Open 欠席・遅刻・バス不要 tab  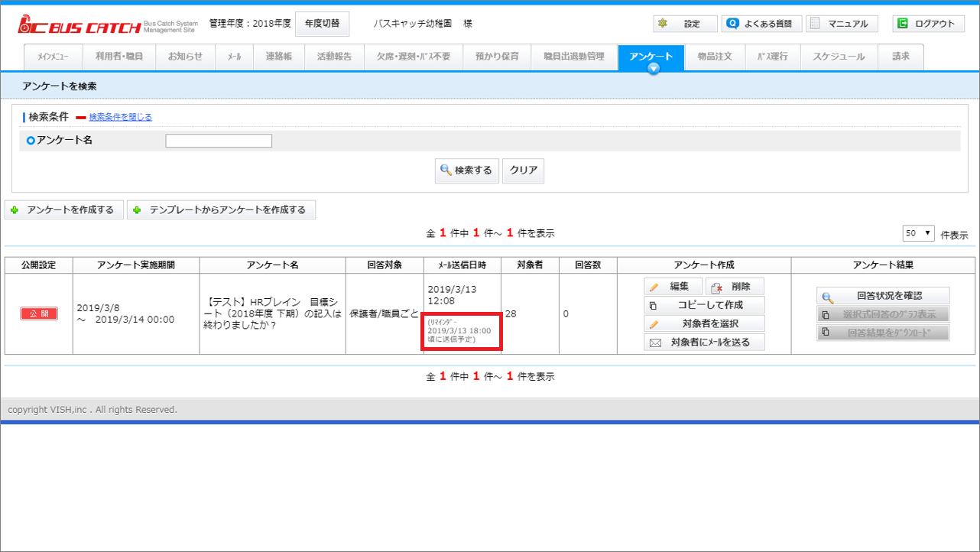414,57
